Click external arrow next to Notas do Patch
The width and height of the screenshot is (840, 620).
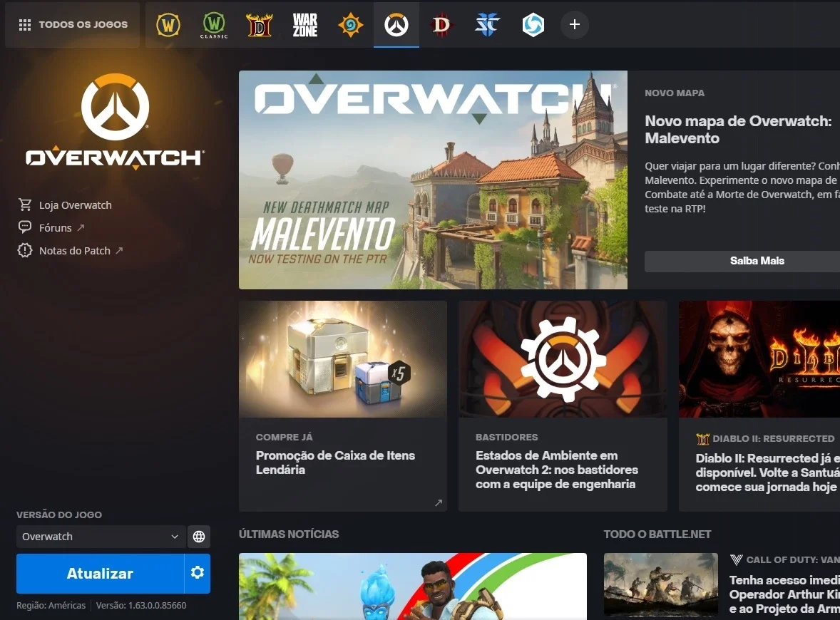click(119, 251)
